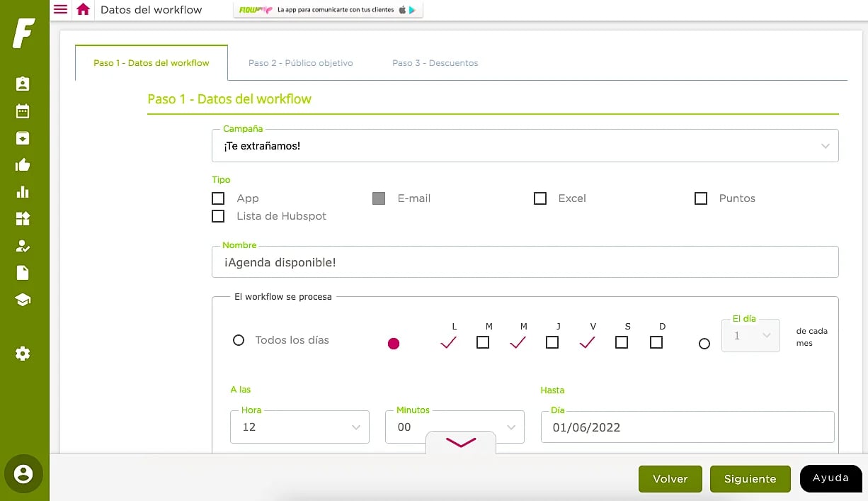
Task: Click the app communication banner text
Action: 336,10
